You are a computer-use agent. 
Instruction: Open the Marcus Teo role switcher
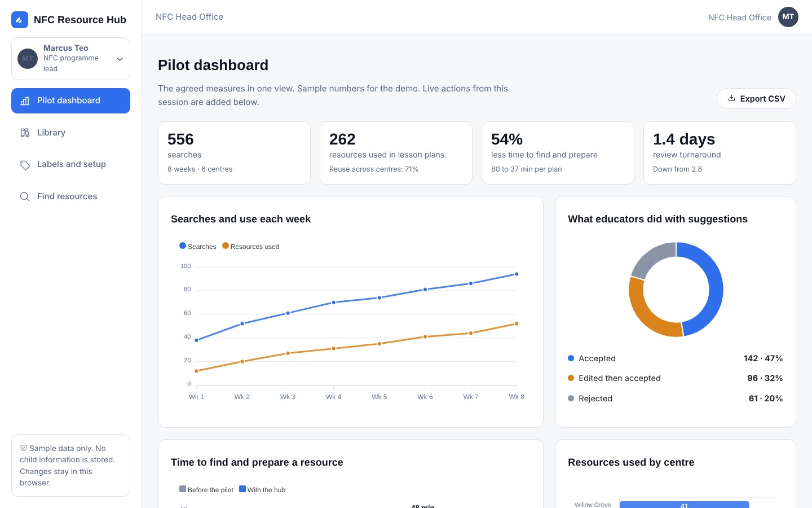(70, 59)
